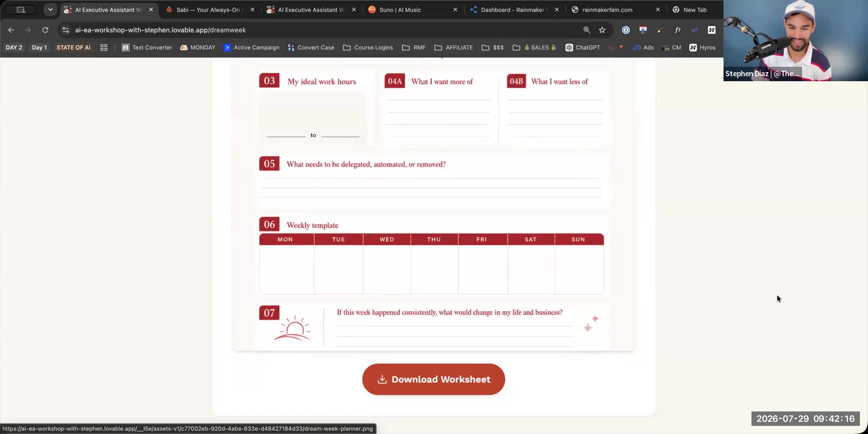Screen dimensions: 868x434
Task: Click the zoom magnifier icon in address bar
Action: tap(587, 30)
